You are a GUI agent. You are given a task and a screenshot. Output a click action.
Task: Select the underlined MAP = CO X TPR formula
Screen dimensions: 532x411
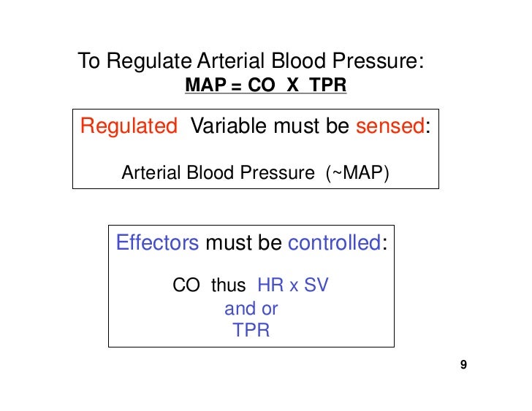coord(266,85)
